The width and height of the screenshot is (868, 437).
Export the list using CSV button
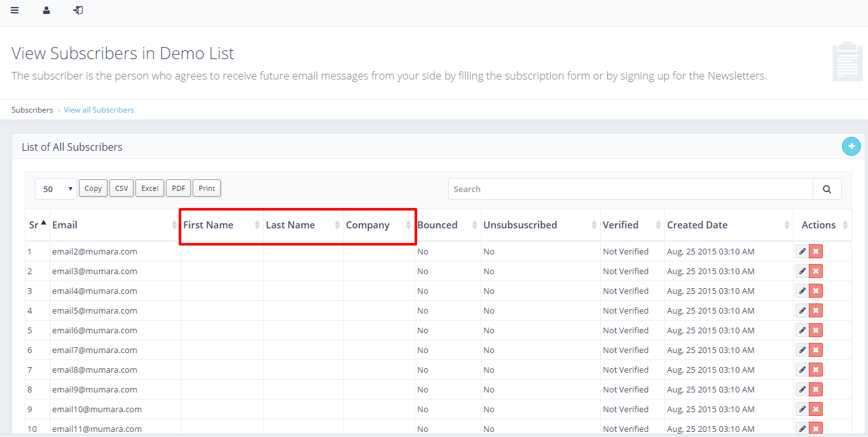pos(121,188)
